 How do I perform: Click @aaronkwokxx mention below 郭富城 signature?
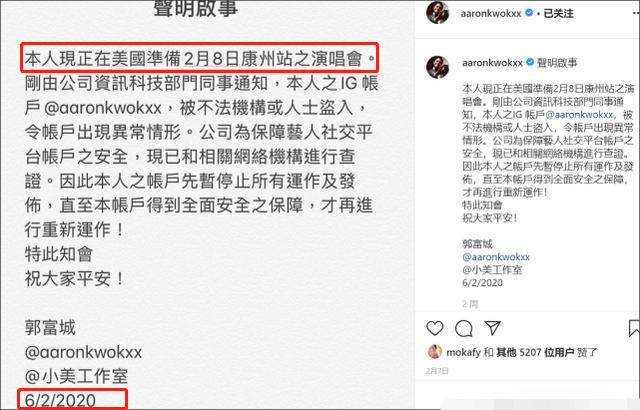click(x=496, y=257)
